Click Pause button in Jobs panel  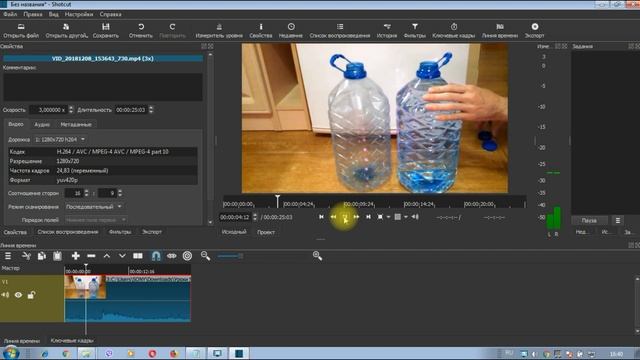pyautogui.click(x=589, y=220)
